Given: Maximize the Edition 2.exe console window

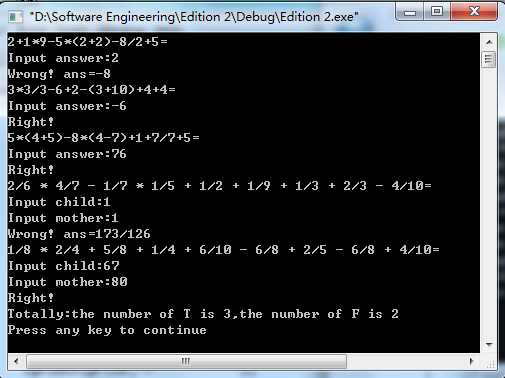Looking at the screenshot, I should 437,12.
